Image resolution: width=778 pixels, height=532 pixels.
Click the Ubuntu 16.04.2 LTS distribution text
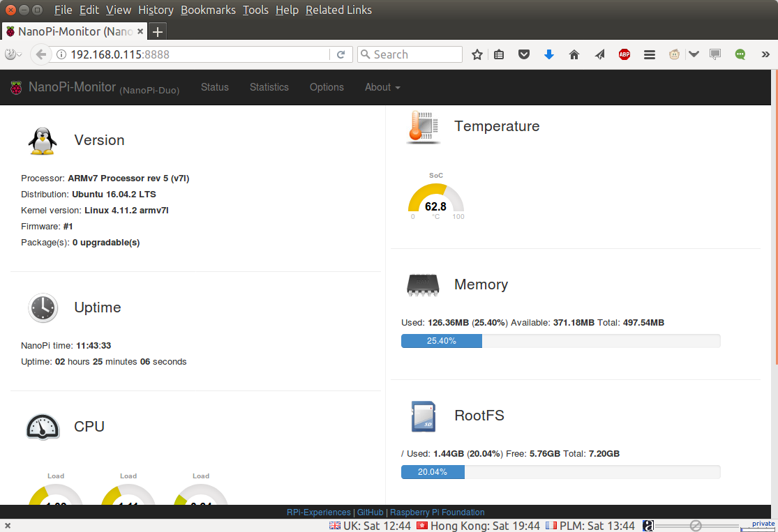[x=114, y=195]
